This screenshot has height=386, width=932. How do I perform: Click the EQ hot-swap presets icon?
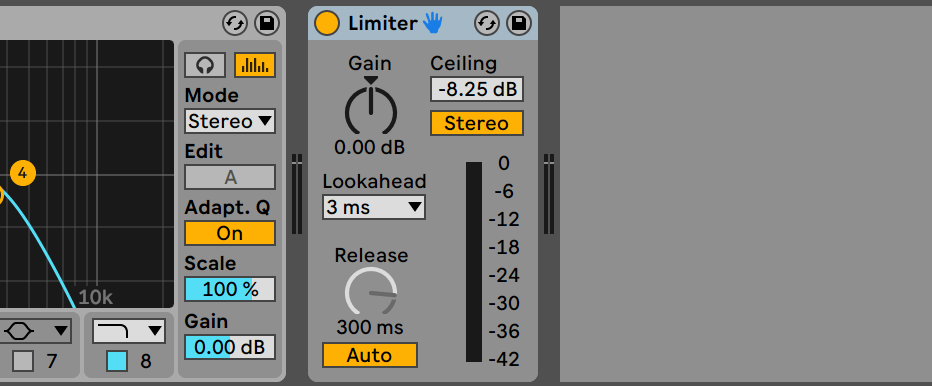pyautogui.click(x=235, y=23)
